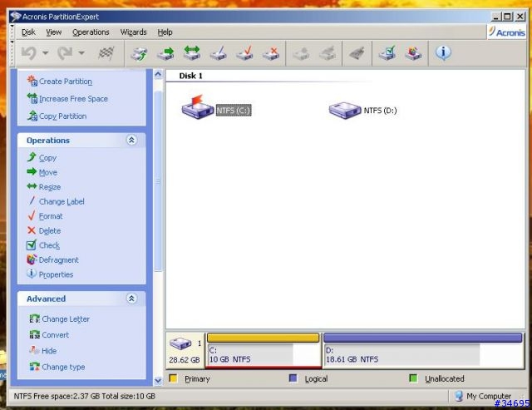Click the Copy partition toolbar icon
Screen dimensions: 532x410
[139, 53]
